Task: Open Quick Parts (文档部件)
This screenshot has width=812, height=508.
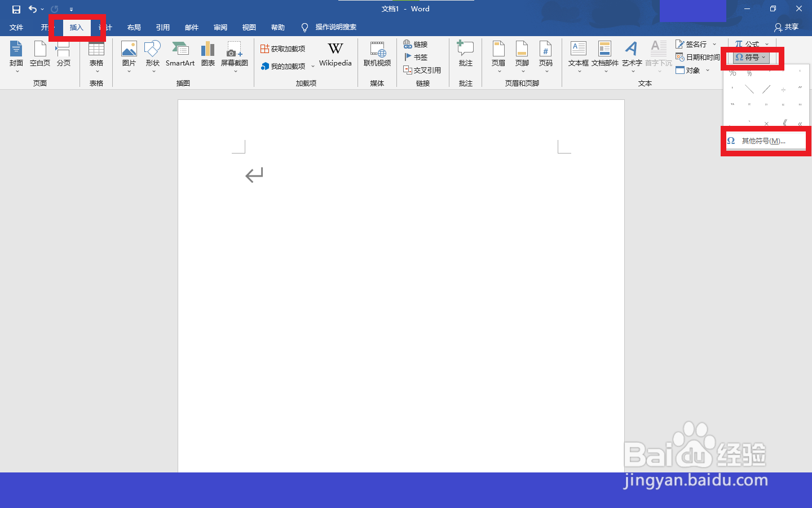Action: [605, 56]
